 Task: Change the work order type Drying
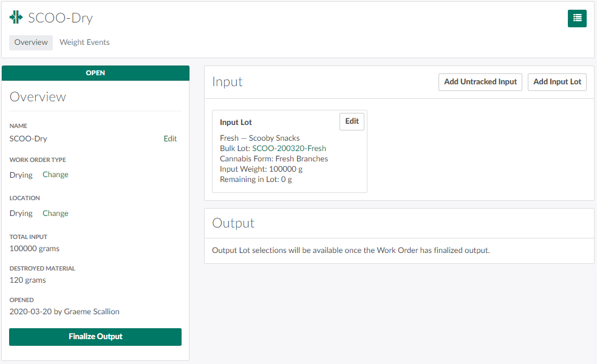pyautogui.click(x=55, y=175)
